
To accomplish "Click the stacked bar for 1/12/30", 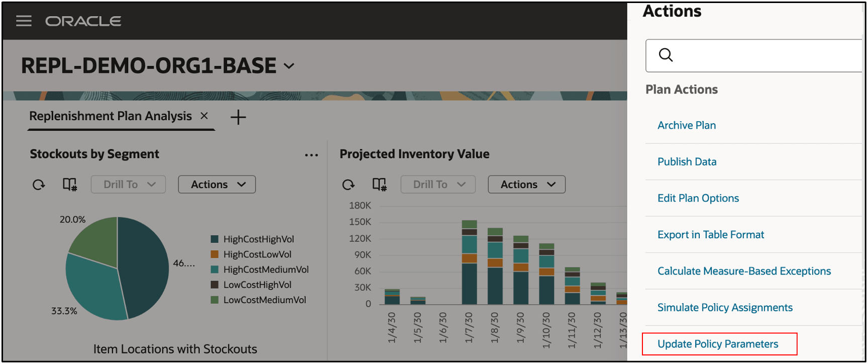I will coord(598,294).
